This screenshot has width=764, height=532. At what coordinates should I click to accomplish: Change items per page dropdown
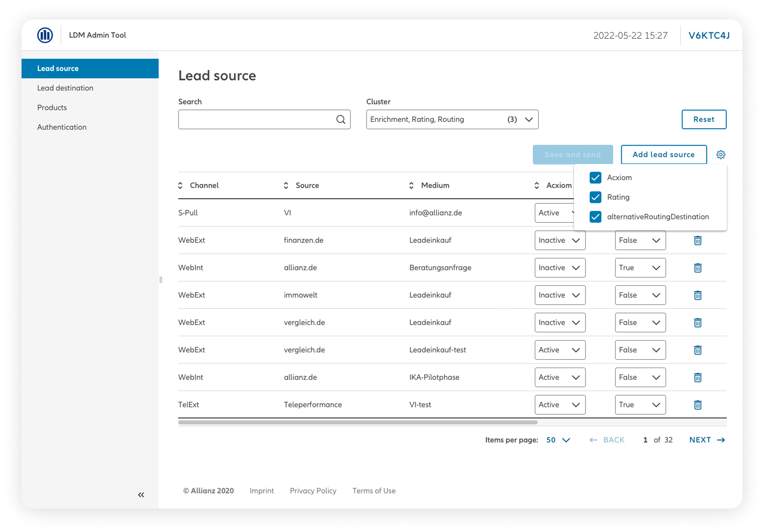click(x=558, y=440)
